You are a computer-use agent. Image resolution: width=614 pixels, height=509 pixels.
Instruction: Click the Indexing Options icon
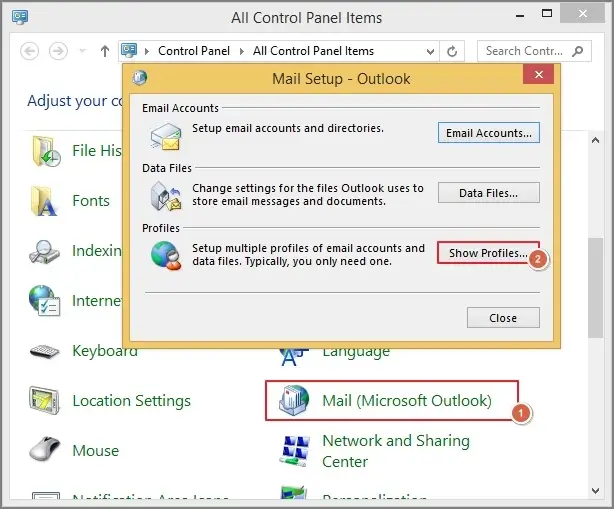[x=45, y=251]
